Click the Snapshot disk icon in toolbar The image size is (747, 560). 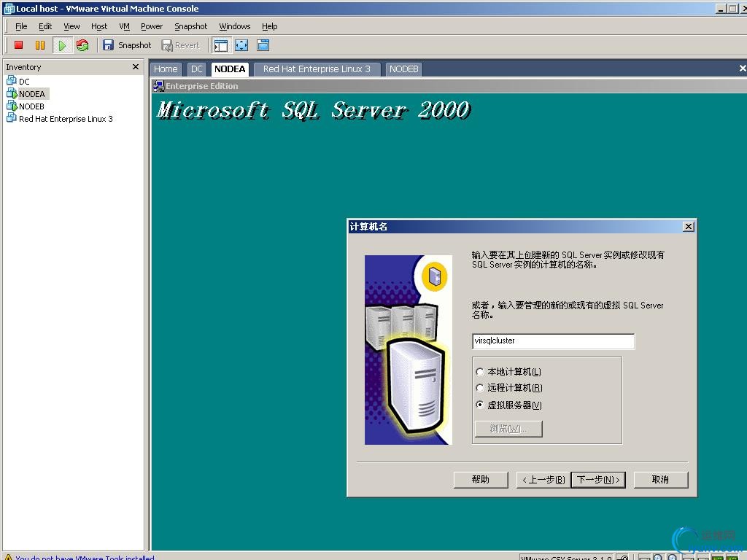coord(108,45)
